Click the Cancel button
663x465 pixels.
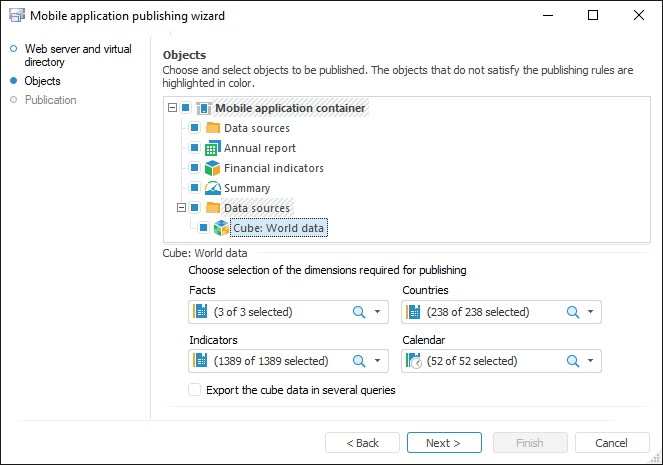611,443
